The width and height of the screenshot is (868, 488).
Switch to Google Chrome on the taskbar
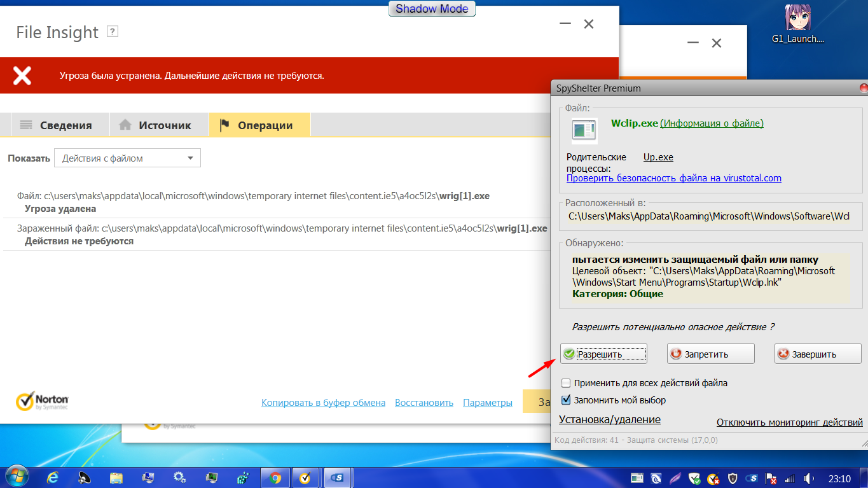275,478
